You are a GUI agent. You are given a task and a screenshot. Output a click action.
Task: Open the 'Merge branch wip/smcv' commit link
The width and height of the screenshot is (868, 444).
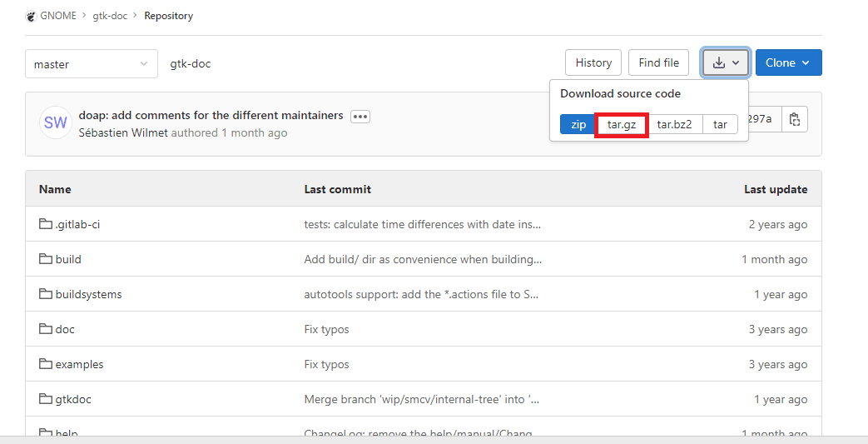pyautogui.click(x=422, y=399)
